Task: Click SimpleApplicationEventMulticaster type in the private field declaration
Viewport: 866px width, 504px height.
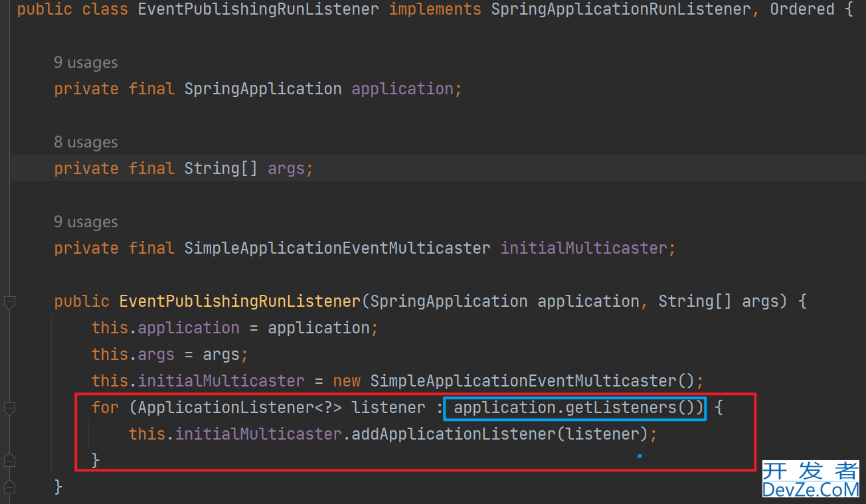Action: pos(337,248)
